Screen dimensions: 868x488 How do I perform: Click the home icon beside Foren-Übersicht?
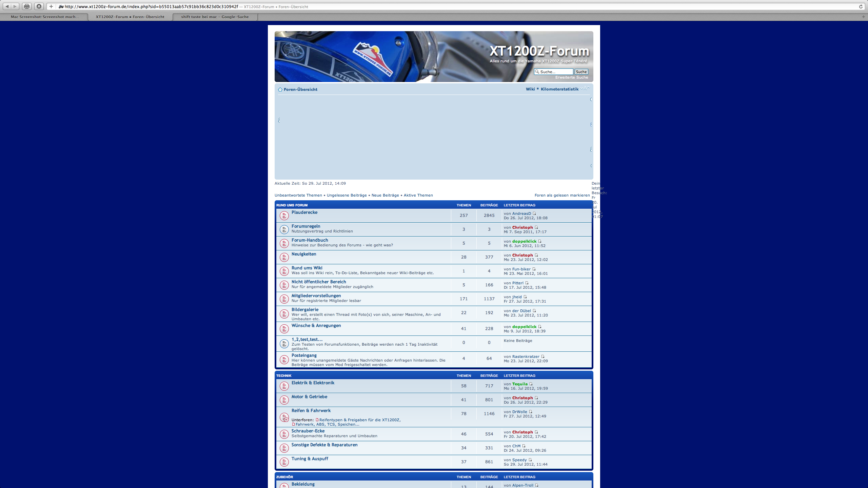[280, 89]
